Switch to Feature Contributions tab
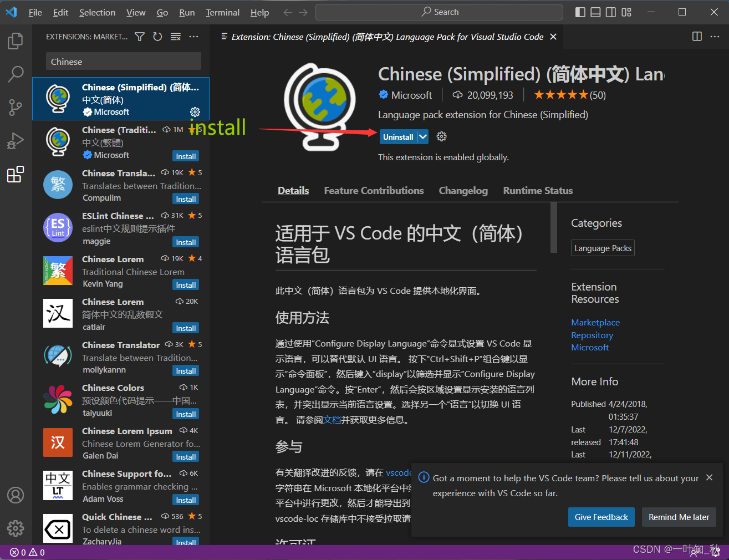This screenshot has width=729, height=560. coord(374,191)
